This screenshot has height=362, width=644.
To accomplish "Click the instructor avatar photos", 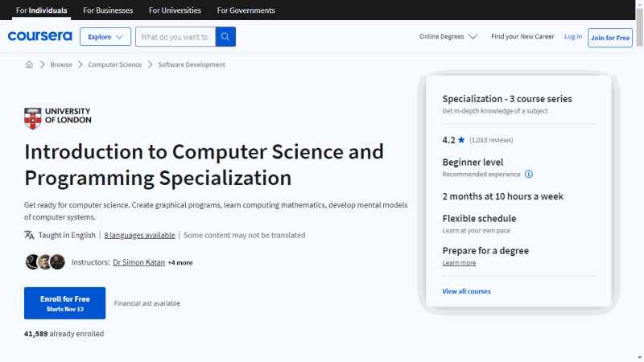I will pos(45,262).
